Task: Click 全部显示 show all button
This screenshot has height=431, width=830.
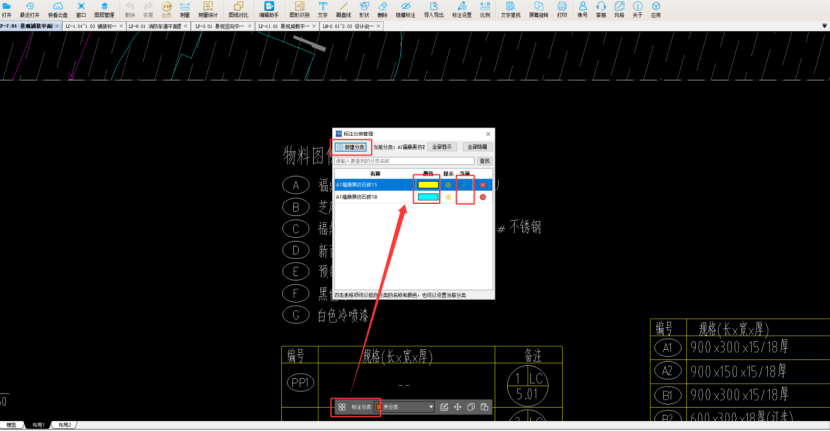Action: (x=442, y=147)
